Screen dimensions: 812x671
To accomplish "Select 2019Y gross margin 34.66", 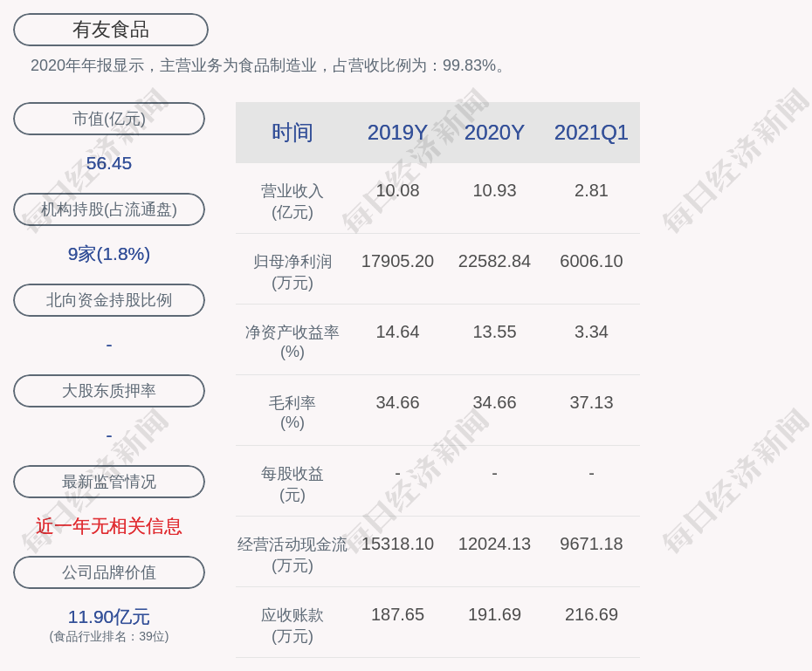I will coord(398,402).
